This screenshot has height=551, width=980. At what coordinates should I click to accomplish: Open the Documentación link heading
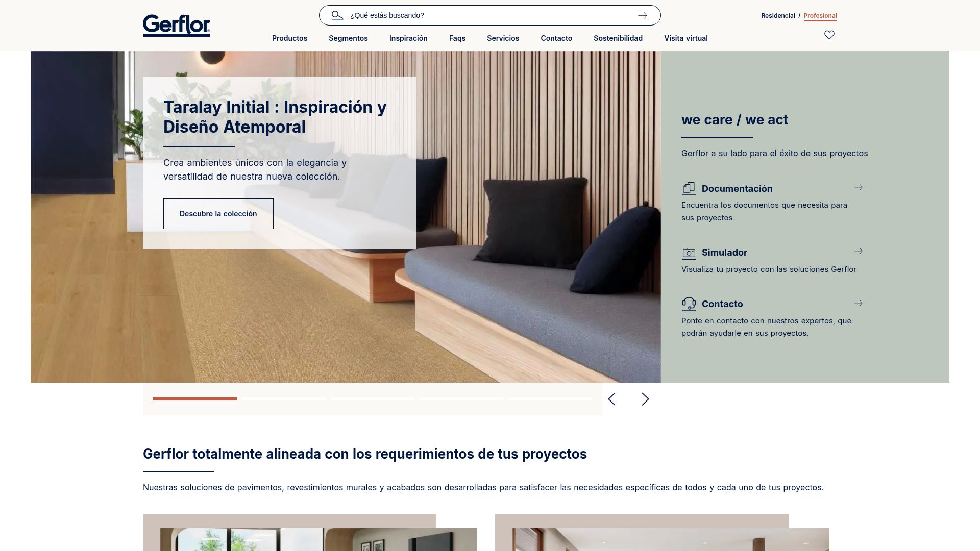737,189
